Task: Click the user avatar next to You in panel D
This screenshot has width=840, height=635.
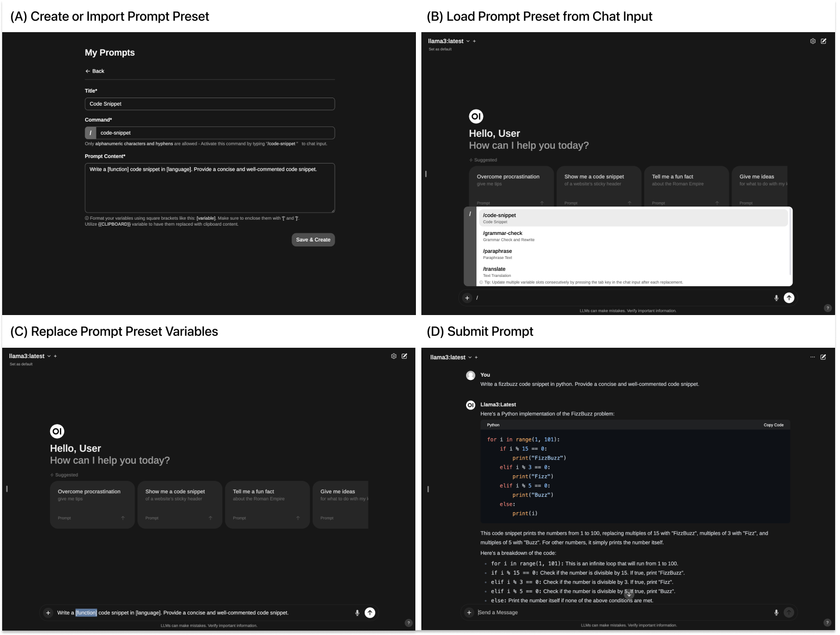Action: [x=470, y=376]
